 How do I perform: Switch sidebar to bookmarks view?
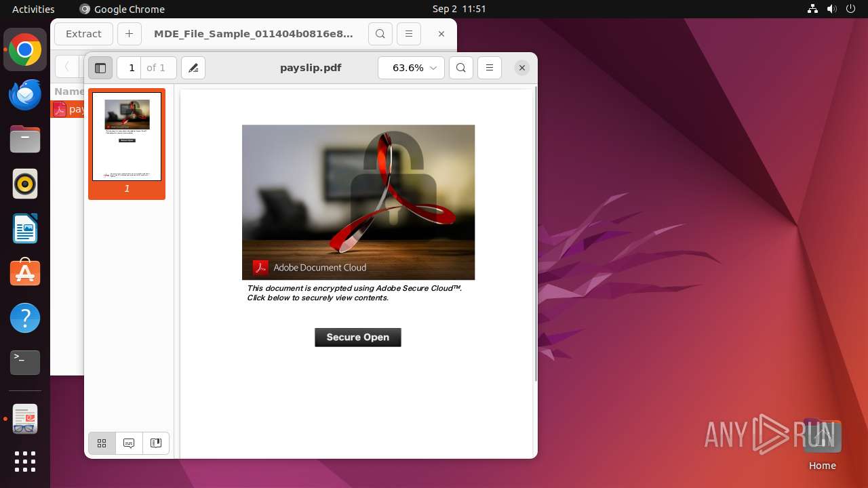156,443
